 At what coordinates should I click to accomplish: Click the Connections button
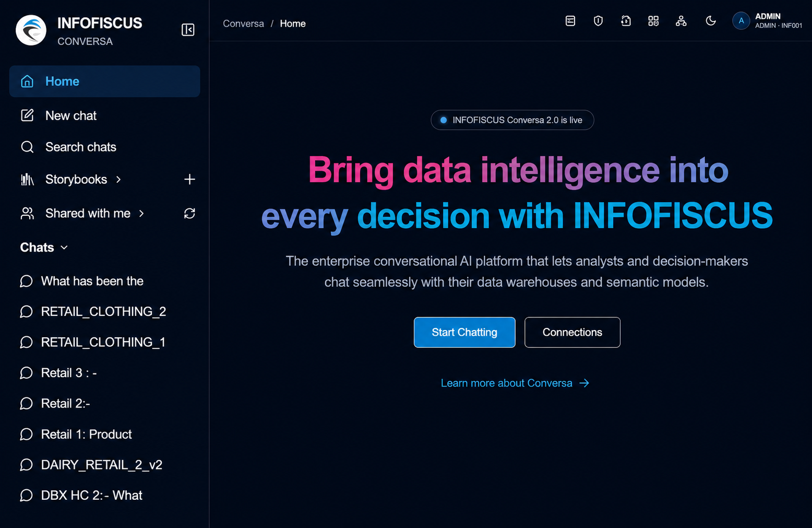coord(572,332)
